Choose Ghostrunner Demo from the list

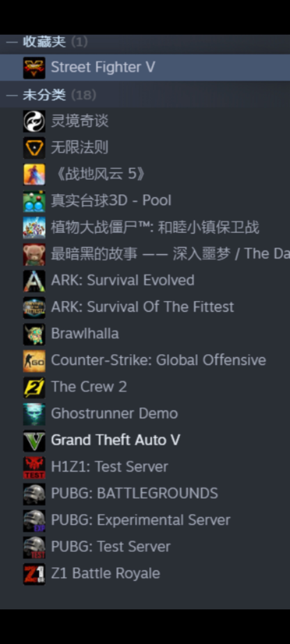click(x=145, y=414)
